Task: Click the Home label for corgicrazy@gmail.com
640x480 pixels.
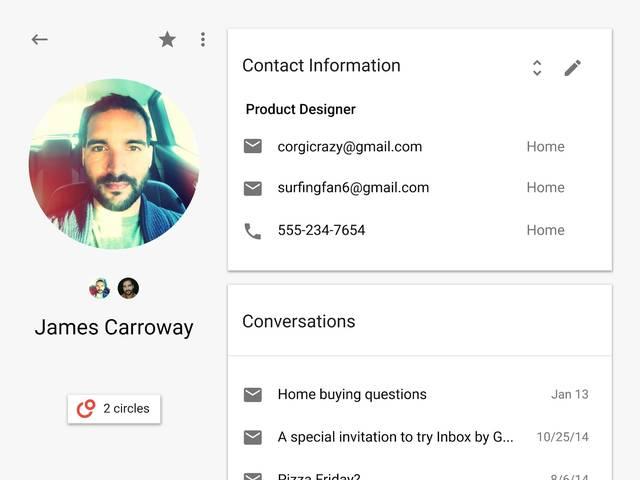Action: coord(546,147)
